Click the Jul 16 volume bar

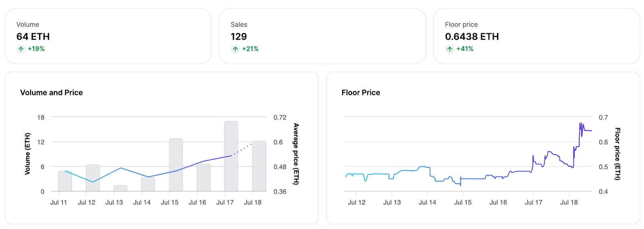click(x=204, y=178)
